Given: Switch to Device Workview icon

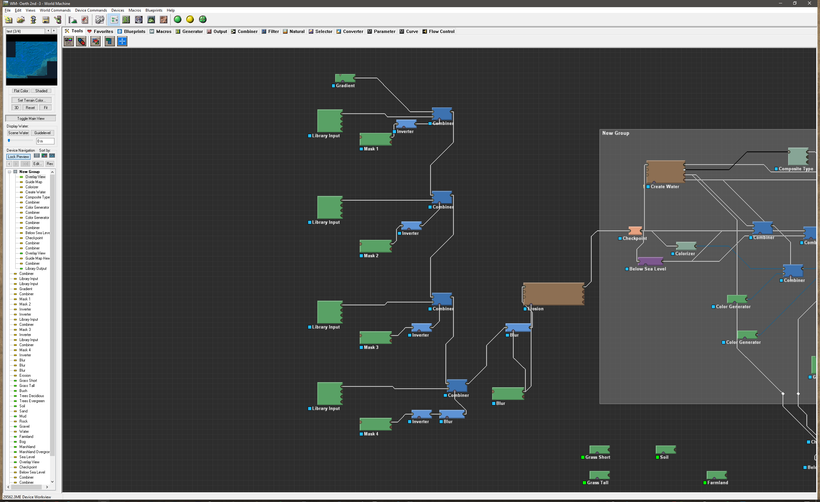Looking at the screenshot, I should (x=113, y=20).
